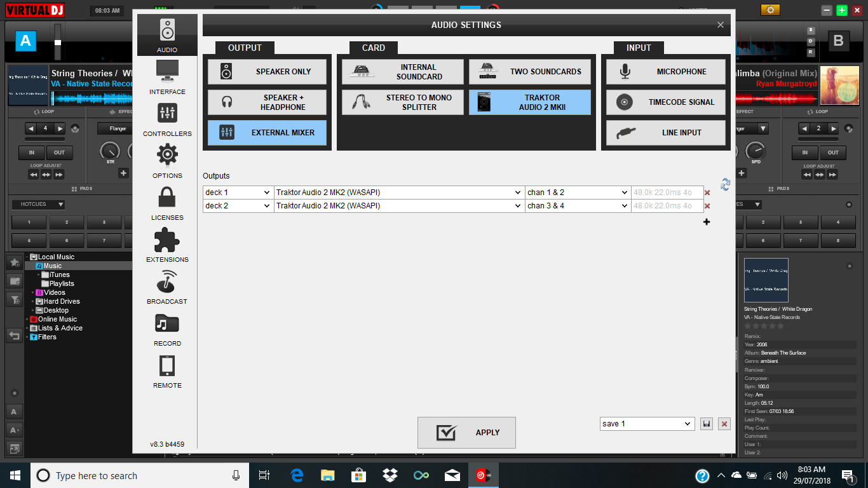Screen dimensions: 868x488
Task: Click the Apply button
Action: [466, 433]
